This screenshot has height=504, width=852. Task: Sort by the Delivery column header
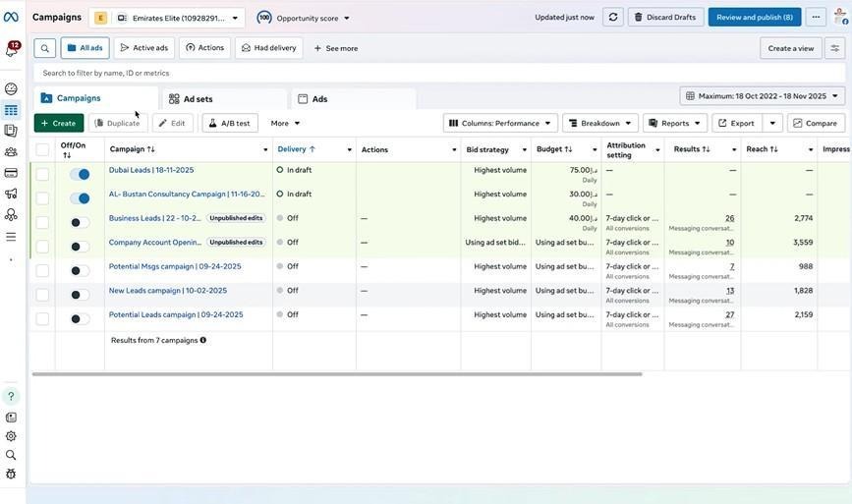coord(296,149)
